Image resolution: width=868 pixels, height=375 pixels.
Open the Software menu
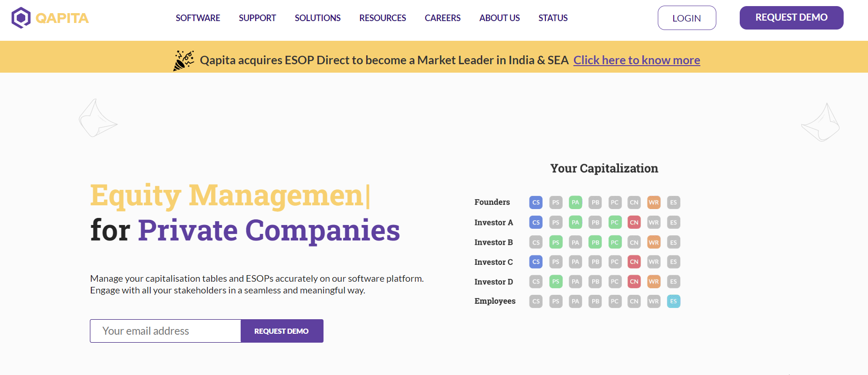tap(198, 18)
